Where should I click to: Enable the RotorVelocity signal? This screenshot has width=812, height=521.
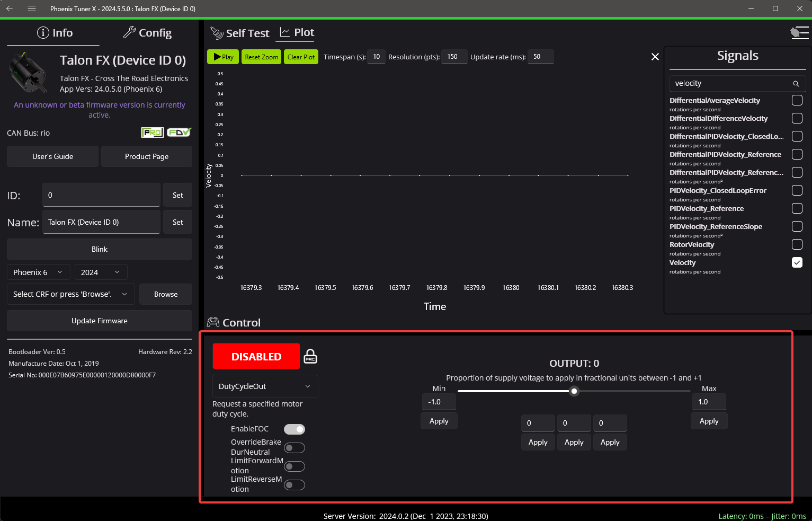(797, 244)
